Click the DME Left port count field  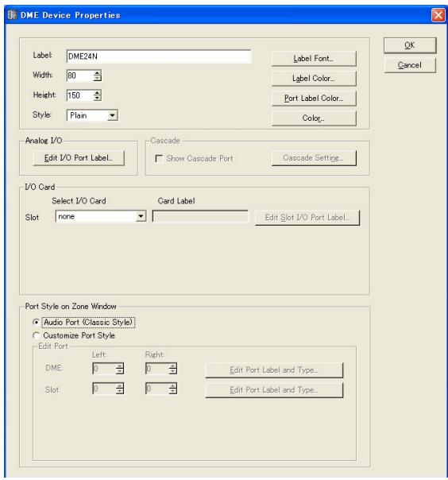pyautogui.click(x=104, y=369)
